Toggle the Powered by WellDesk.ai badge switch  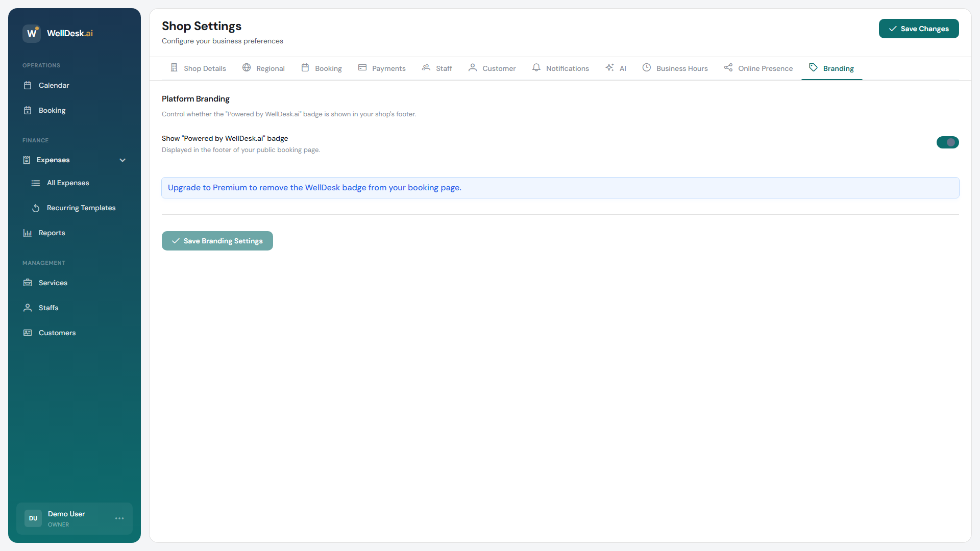coord(947,142)
